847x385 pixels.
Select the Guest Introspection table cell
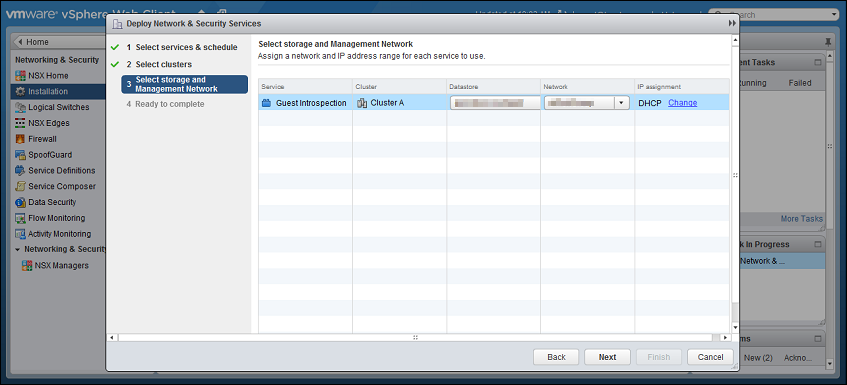[305, 103]
